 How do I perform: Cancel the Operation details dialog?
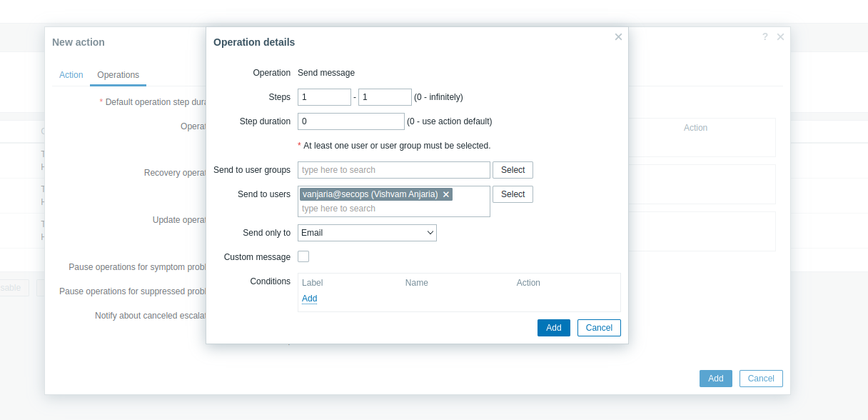coord(599,328)
